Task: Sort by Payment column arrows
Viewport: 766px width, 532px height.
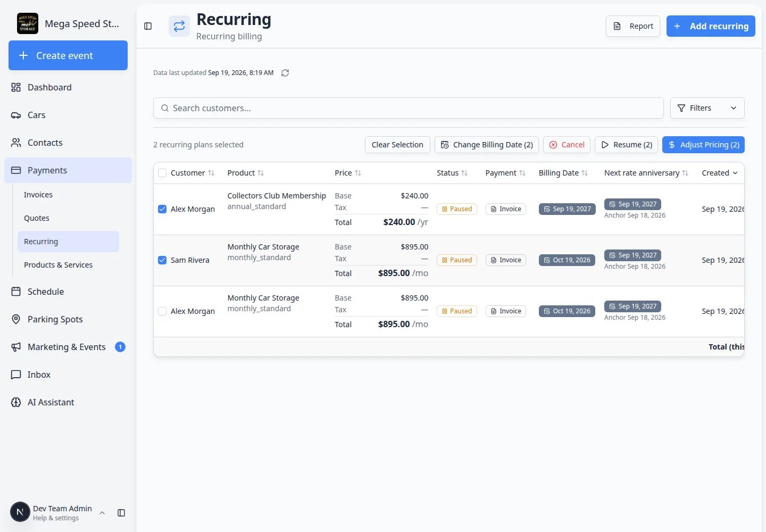Action: [x=522, y=173]
